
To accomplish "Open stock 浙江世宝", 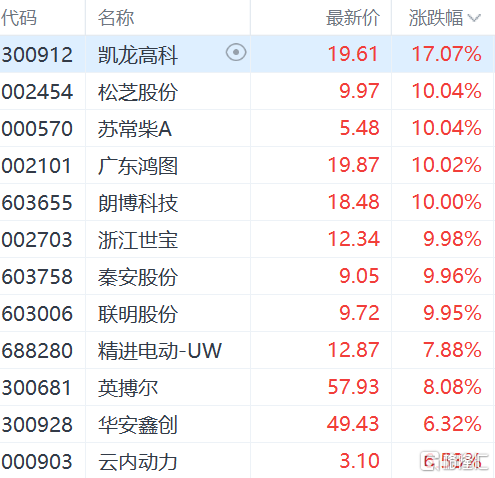I will click(138, 240).
